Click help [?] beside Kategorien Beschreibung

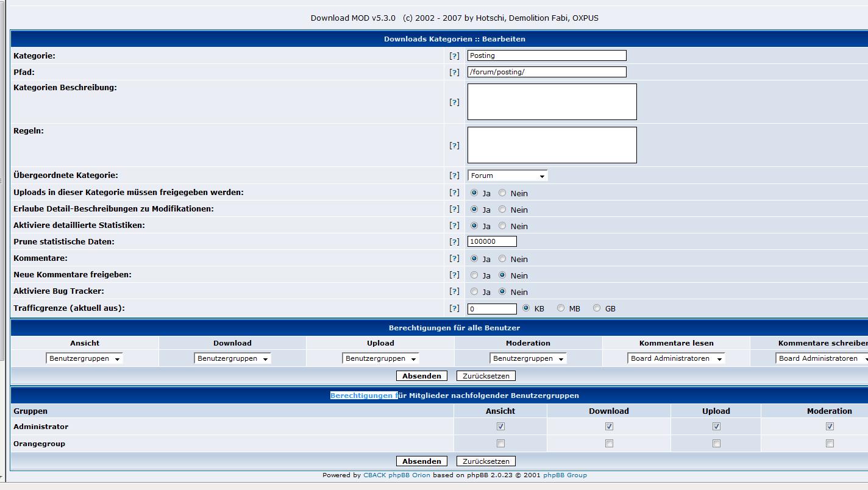(454, 102)
